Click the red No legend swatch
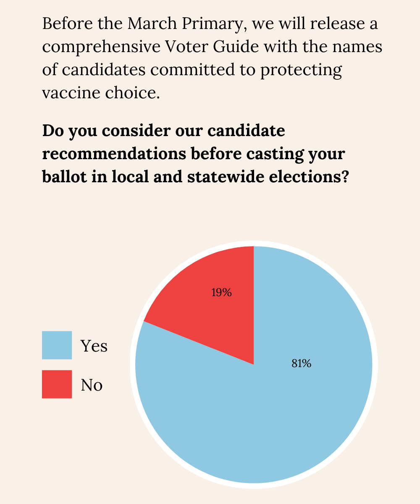The width and height of the screenshot is (420, 504). point(57,384)
